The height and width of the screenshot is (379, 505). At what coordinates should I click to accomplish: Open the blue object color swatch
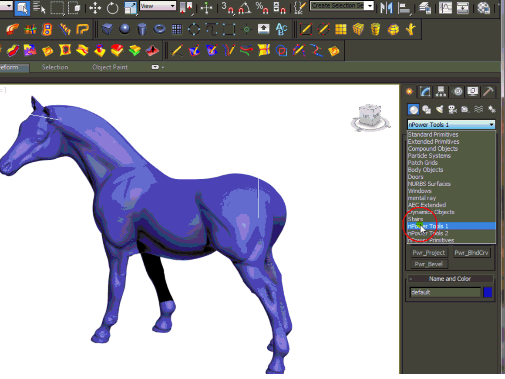488,292
